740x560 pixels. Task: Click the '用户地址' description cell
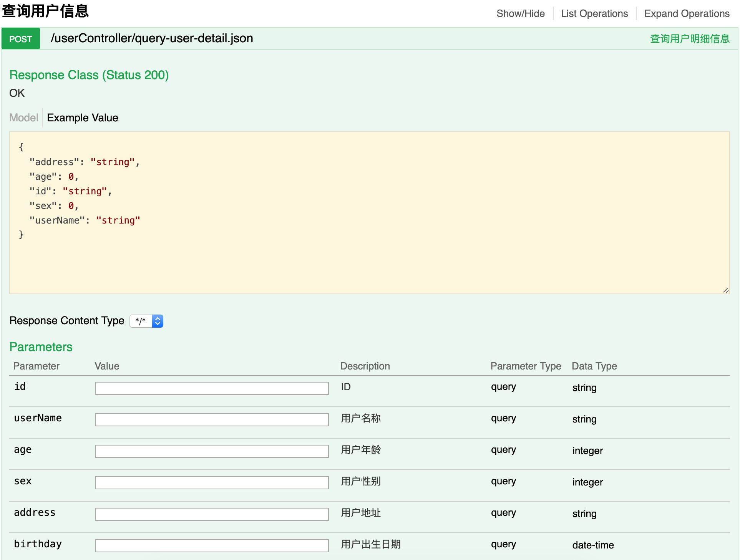[361, 513]
